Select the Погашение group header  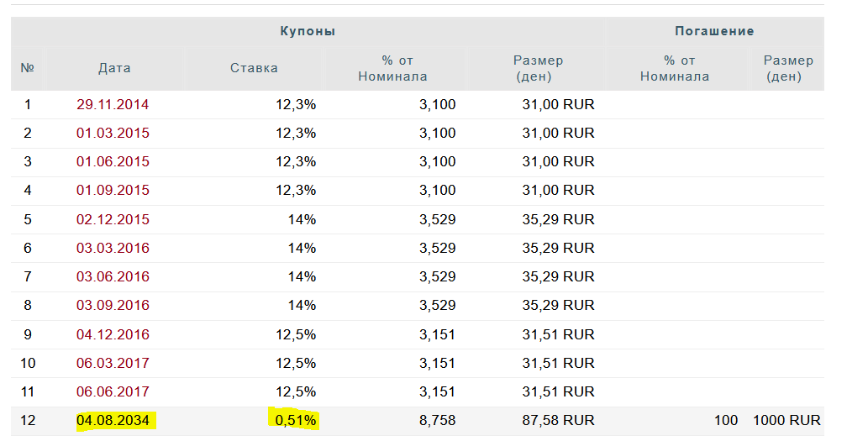pyautogui.click(x=714, y=31)
